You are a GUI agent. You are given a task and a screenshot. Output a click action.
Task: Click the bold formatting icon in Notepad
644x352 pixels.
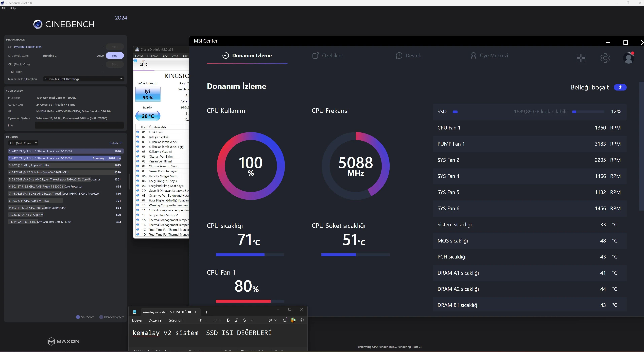tap(228, 320)
